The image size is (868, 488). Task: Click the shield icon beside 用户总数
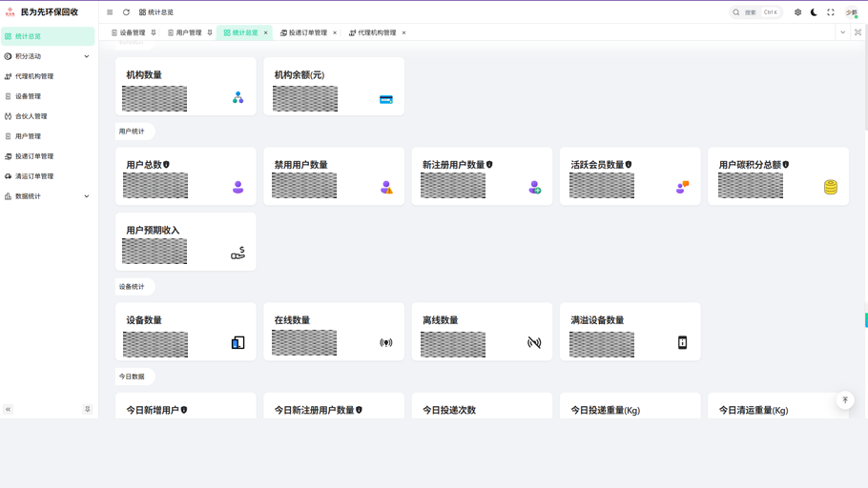pyautogui.click(x=166, y=165)
